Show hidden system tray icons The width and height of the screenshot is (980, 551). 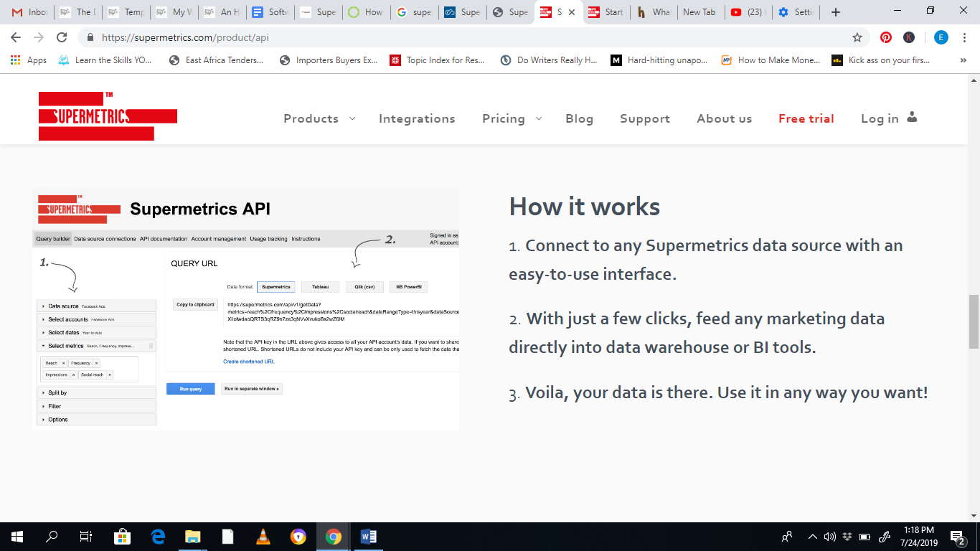(x=813, y=537)
